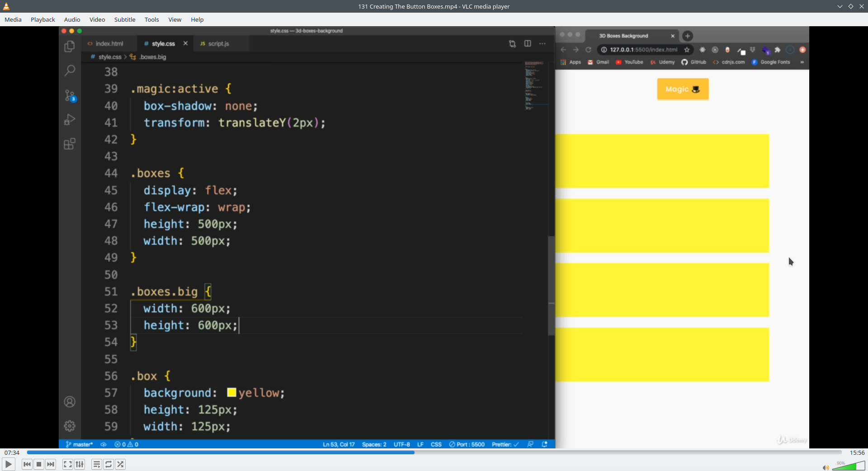Open the Tools menu

152,19
